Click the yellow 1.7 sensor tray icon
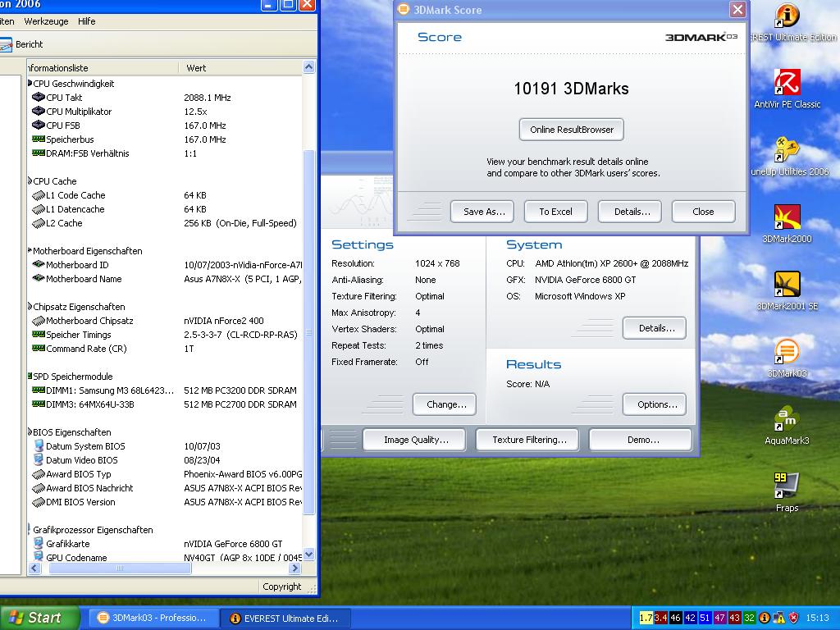Image resolution: width=840 pixels, height=630 pixels. pyautogui.click(x=646, y=618)
